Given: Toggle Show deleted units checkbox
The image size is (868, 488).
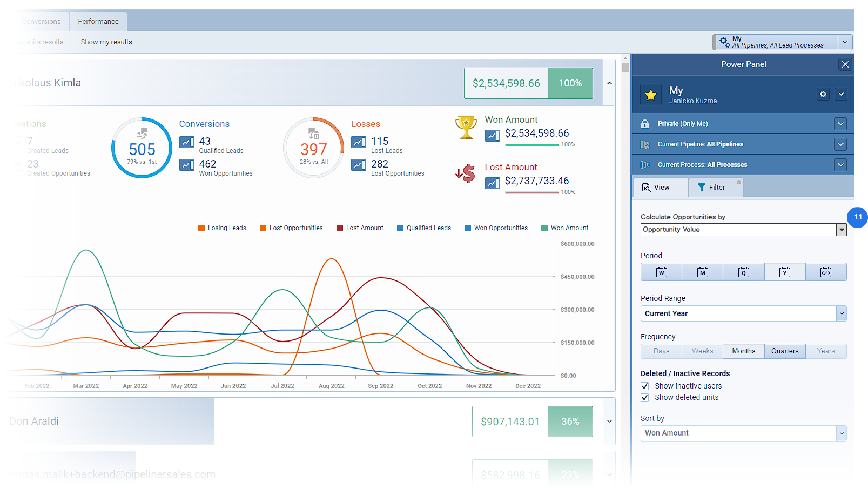Looking at the screenshot, I should pyautogui.click(x=644, y=397).
